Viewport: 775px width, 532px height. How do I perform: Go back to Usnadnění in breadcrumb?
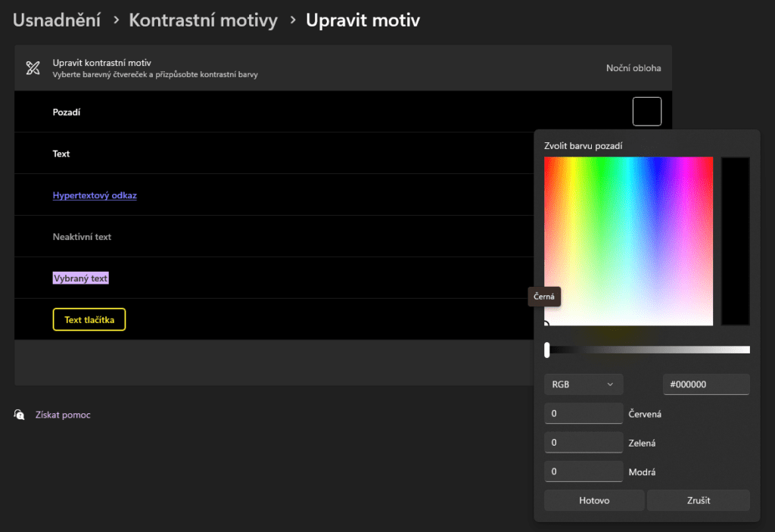[x=57, y=20]
